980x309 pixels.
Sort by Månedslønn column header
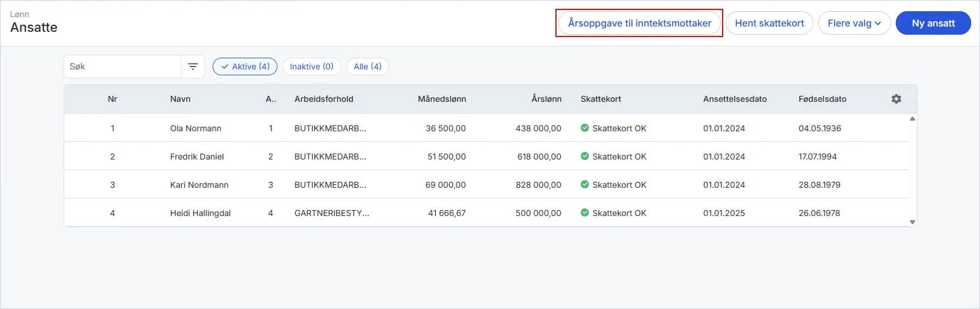tap(442, 99)
